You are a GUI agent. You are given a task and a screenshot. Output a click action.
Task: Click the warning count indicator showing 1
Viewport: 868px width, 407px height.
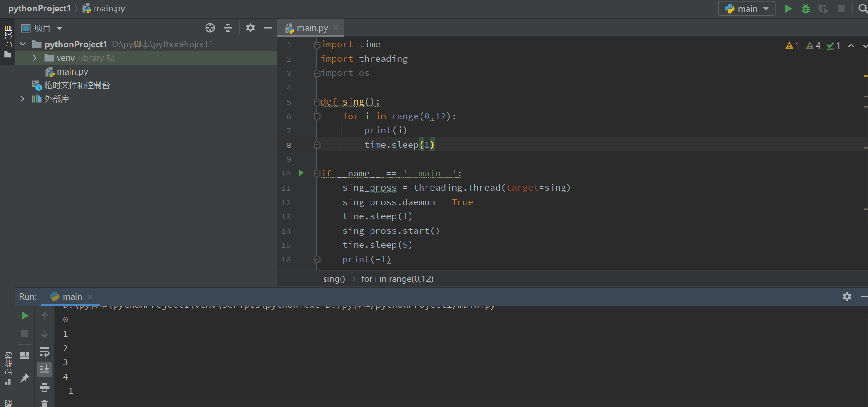coord(793,45)
